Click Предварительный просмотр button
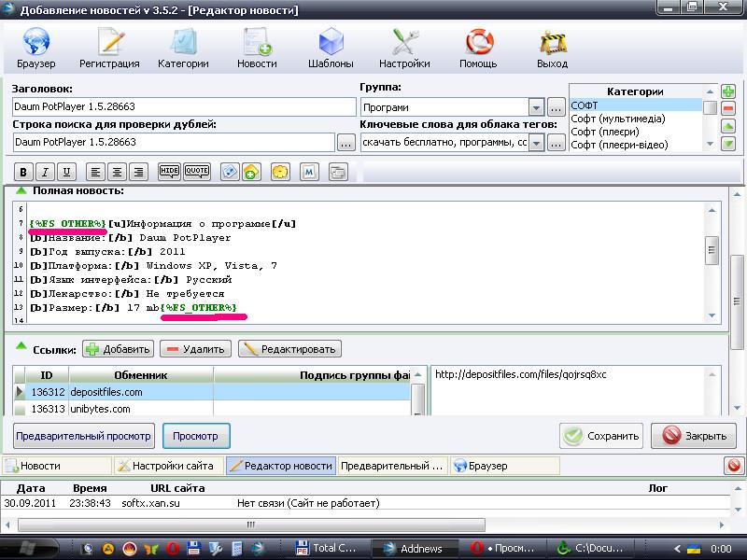 pyautogui.click(x=84, y=436)
